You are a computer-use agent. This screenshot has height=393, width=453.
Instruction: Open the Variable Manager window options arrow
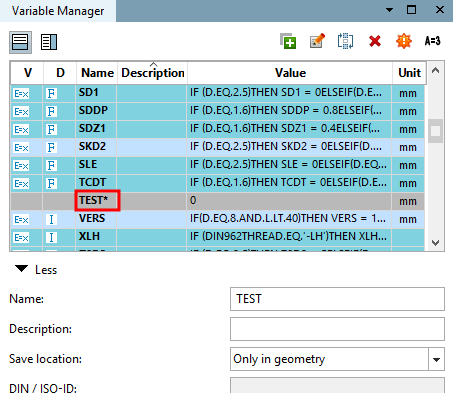point(389,10)
